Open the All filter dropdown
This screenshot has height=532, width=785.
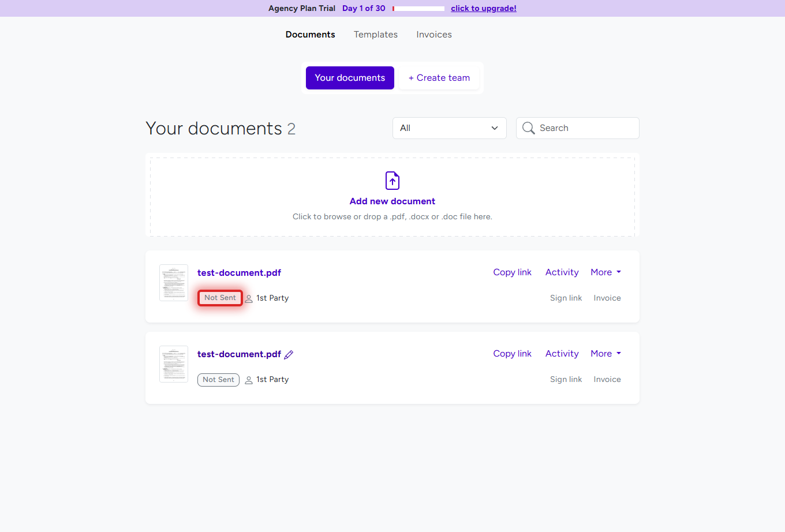point(449,128)
